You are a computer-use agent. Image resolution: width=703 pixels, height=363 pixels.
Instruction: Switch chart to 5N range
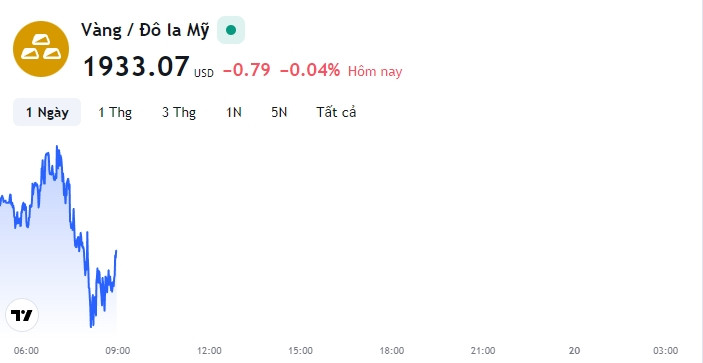click(279, 112)
